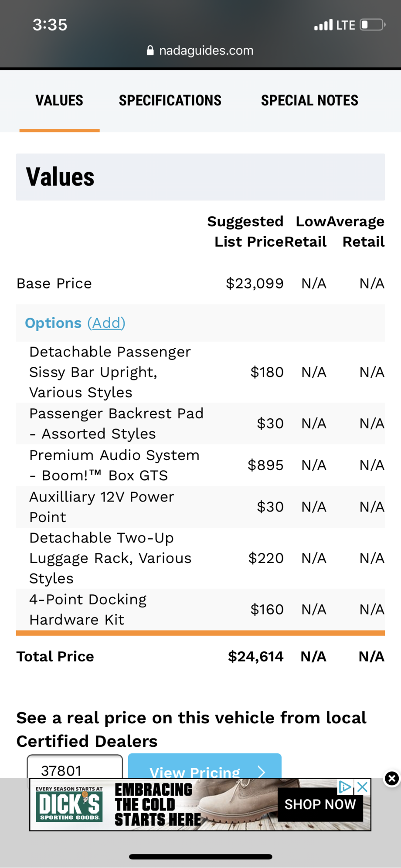Tap the cellular signal bars icon
The image size is (401, 868).
(323, 25)
